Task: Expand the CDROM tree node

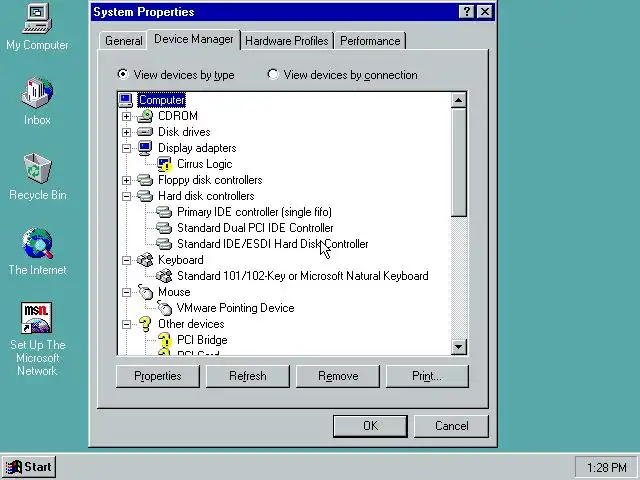Action: [x=127, y=116]
